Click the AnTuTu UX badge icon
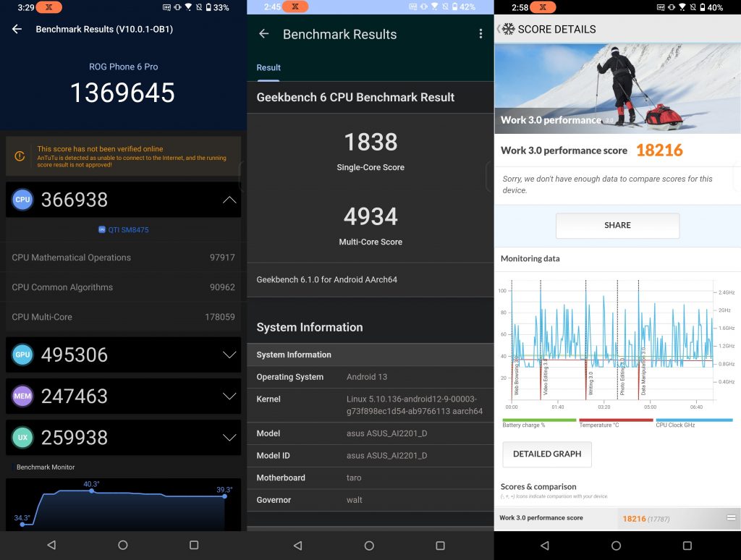 (x=22, y=437)
